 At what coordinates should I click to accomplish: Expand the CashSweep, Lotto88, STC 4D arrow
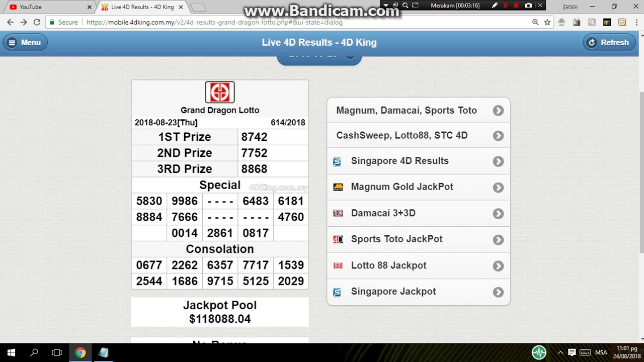498,136
